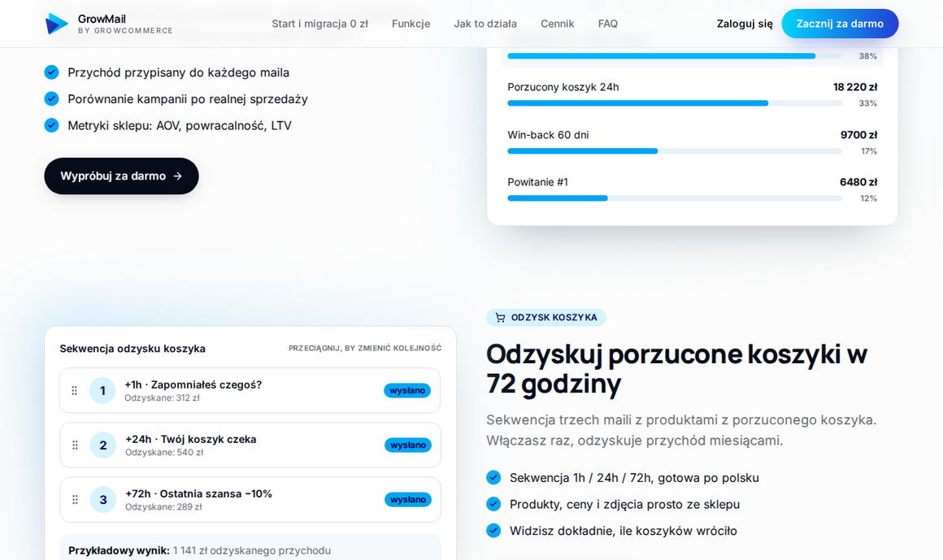Click Sekwencja odzysku koszyka card title
The height and width of the screenshot is (560, 943).
point(133,348)
